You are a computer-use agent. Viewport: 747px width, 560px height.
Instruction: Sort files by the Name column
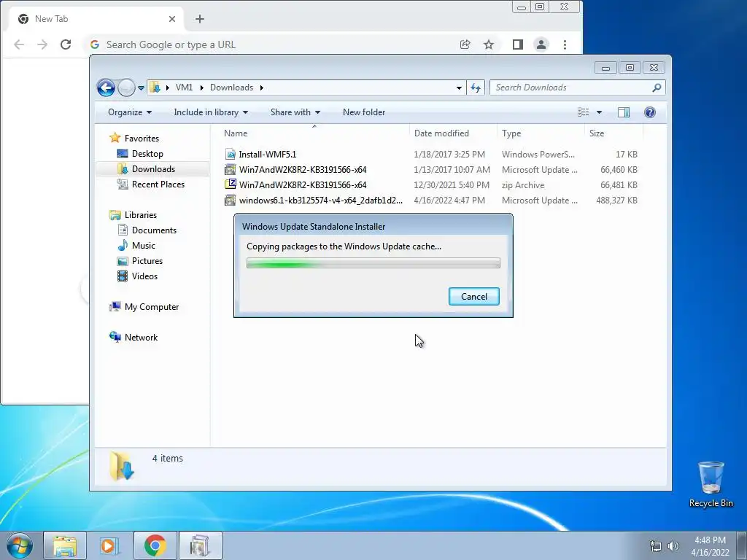(314, 133)
